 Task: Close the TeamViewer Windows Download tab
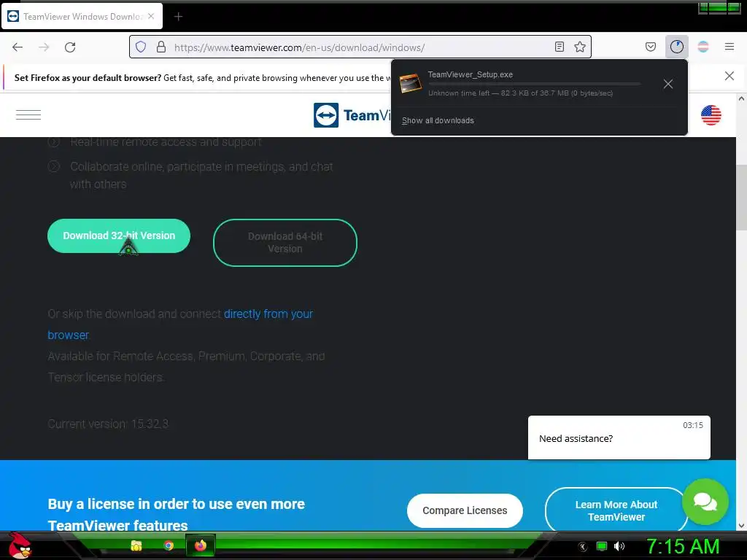tap(151, 16)
